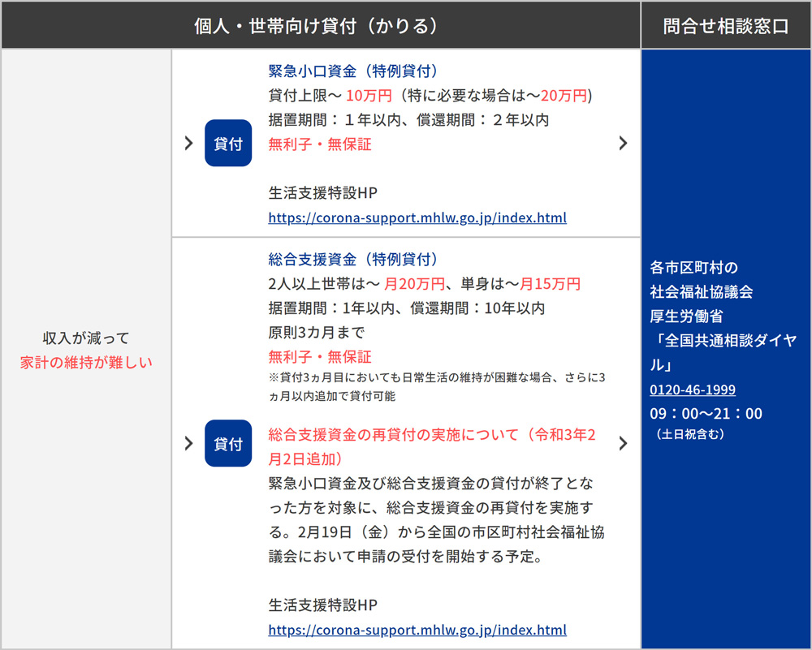Click the 問合せ相談窓口 header
Viewport: 812px width, 650px height.
[x=726, y=26]
